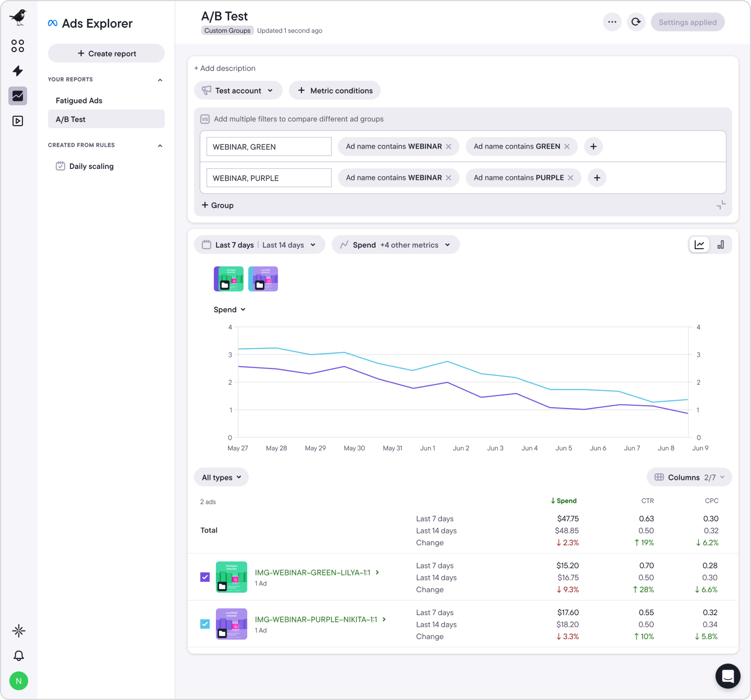Expand the Columns 2/7 selector
Viewport: 751px width, 700px height.
point(689,477)
